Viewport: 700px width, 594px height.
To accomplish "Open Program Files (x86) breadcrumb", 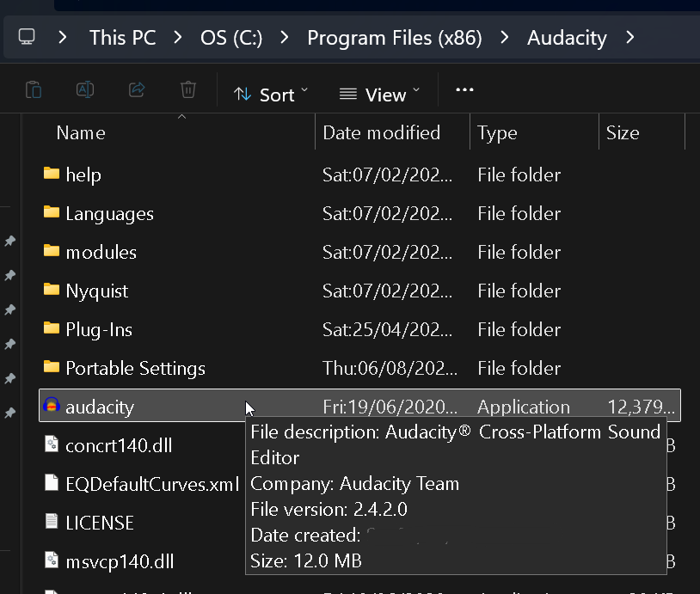I will [395, 38].
